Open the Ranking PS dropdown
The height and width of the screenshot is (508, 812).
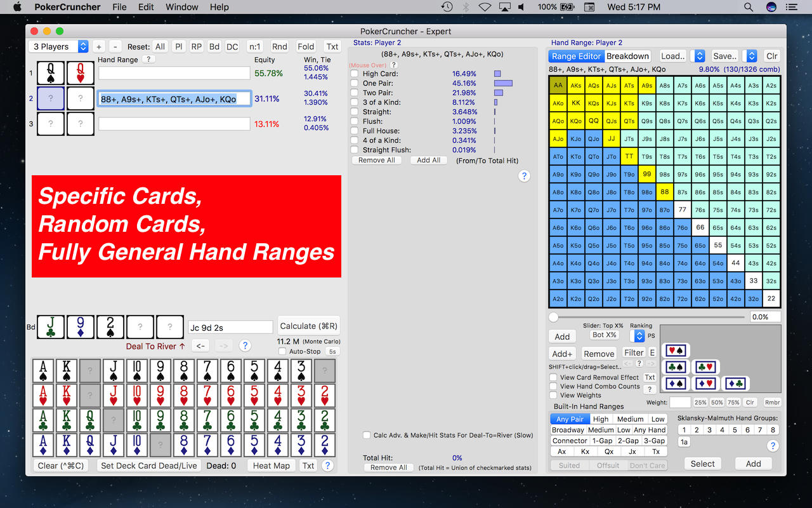pos(637,335)
